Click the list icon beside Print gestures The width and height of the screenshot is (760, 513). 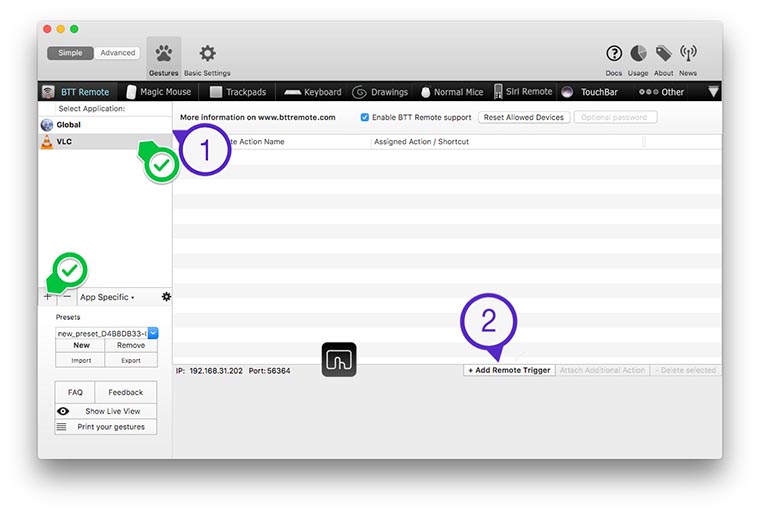pos(62,427)
